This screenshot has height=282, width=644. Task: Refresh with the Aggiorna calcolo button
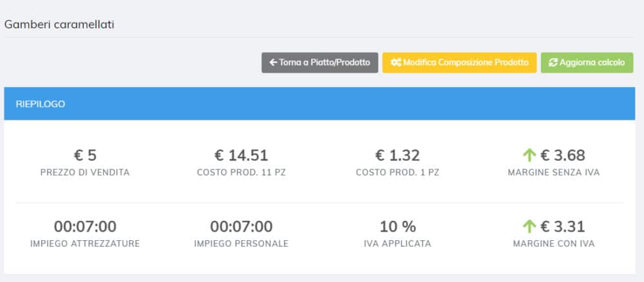pos(587,63)
